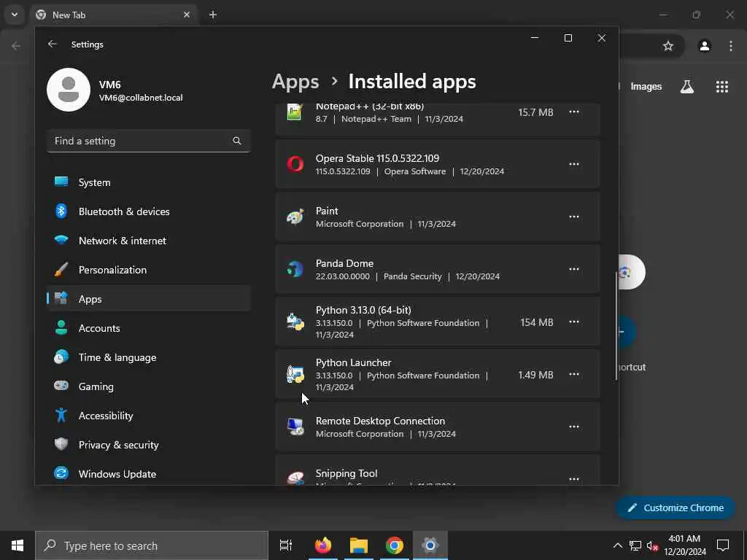Open Task View on the taskbar
This screenshot has width=747, height=560.
pos(286,545)
